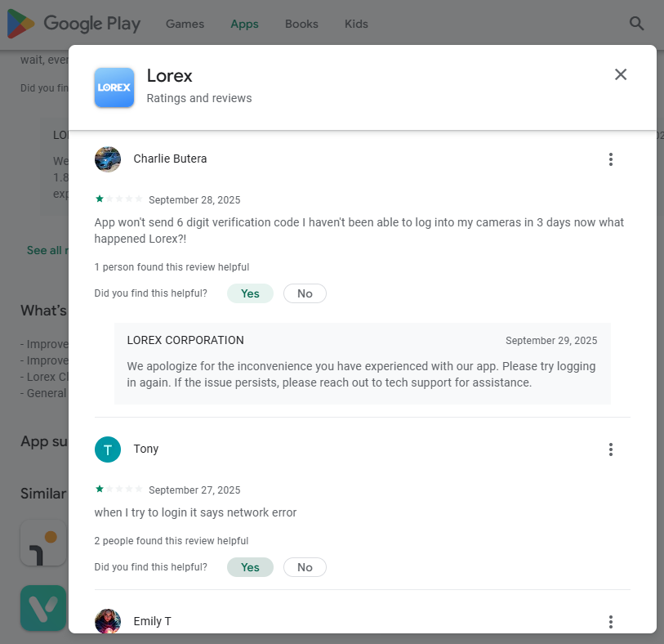Open the Games tab
664x644 pixels.
click(x=185, y=24)
